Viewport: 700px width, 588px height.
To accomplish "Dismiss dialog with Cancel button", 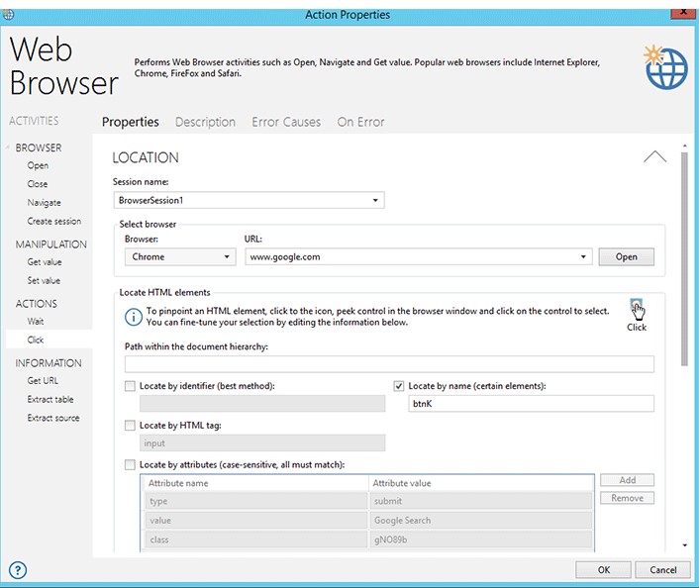I will click(663, 570).
